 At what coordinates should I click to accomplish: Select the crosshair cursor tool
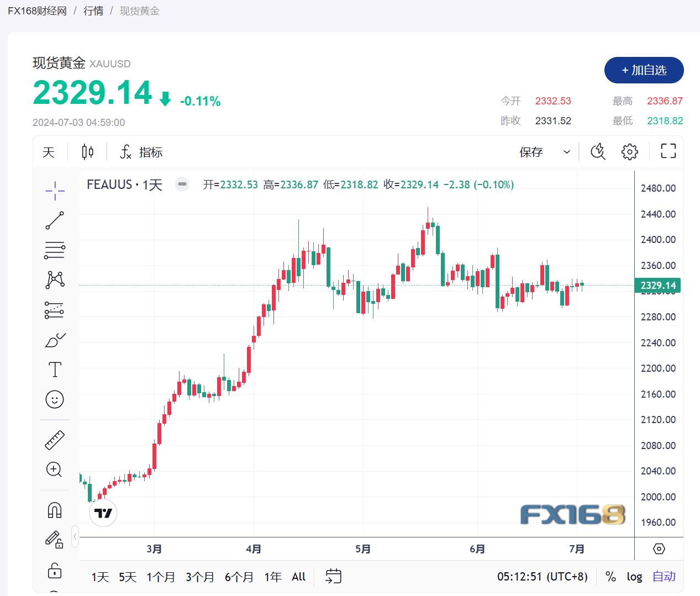pyautogui.click(x=54, y=191)
